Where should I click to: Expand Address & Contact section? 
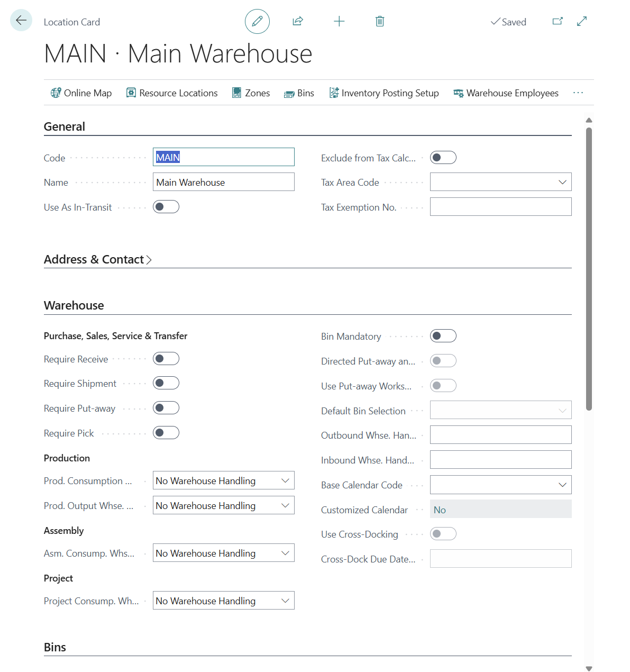[98, 259]
